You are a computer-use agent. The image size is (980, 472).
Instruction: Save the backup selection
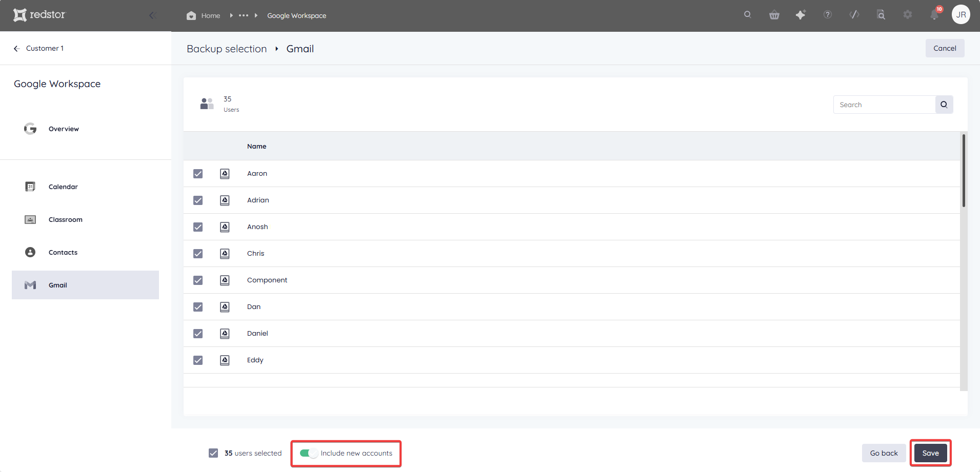coord(930,453)
